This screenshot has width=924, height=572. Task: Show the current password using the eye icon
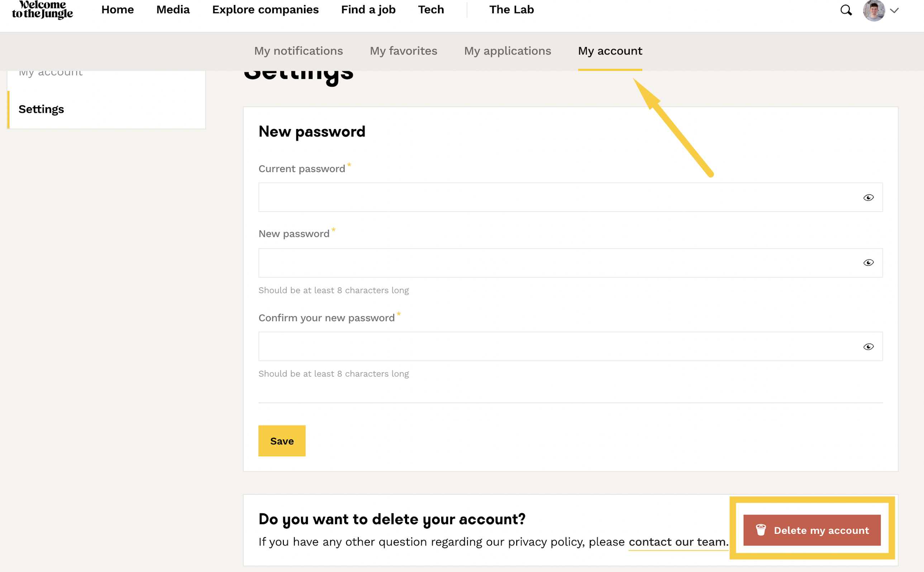[x=868, y=197]
